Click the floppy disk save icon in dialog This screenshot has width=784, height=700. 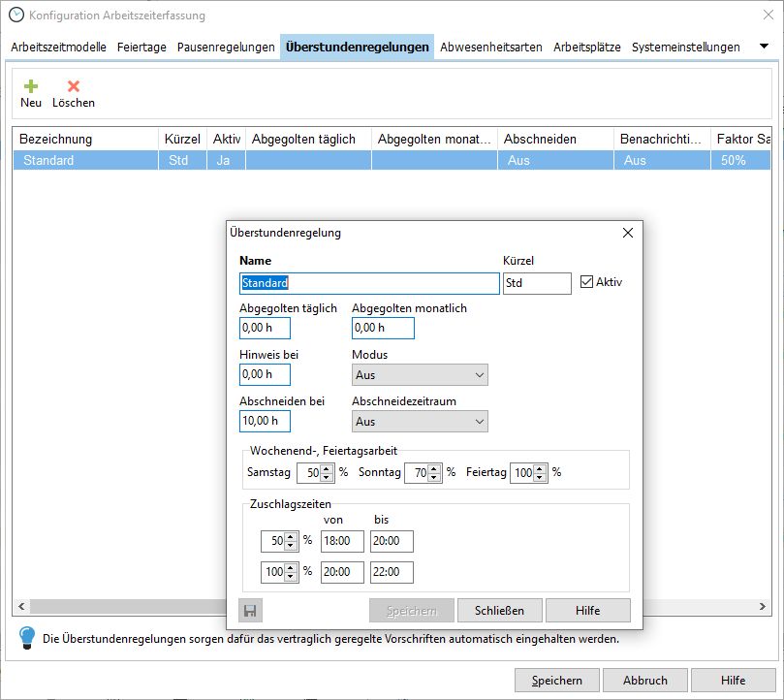pos(250,611)
